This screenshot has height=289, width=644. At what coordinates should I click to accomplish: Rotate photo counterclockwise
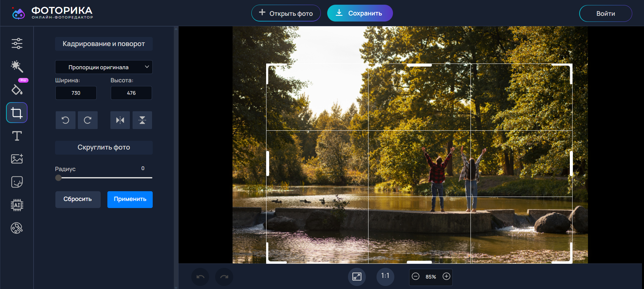tap(65, 120)
